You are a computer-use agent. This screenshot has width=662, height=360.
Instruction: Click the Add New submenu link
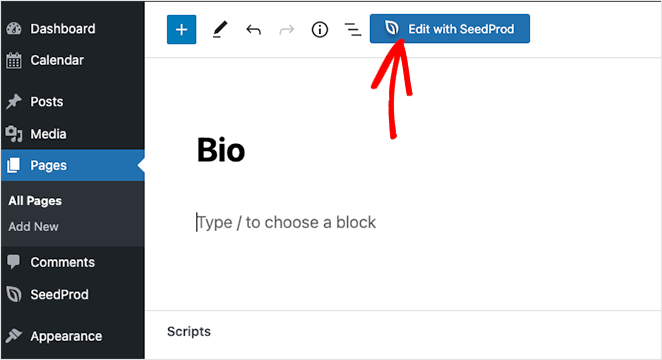tap(33, 227)
